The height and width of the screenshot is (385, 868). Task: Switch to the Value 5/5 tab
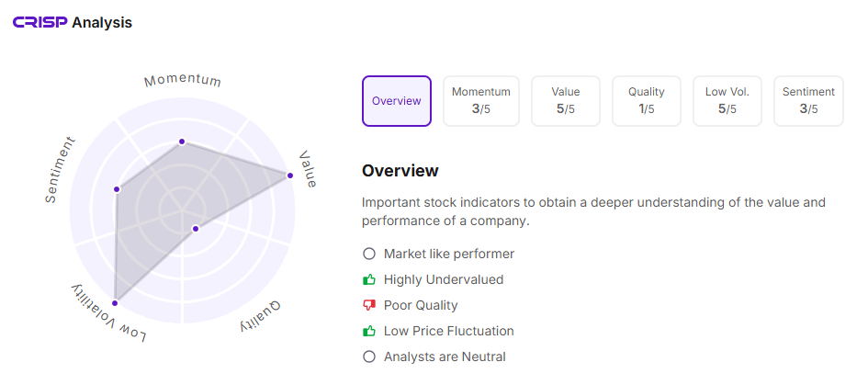pos(566,101)
